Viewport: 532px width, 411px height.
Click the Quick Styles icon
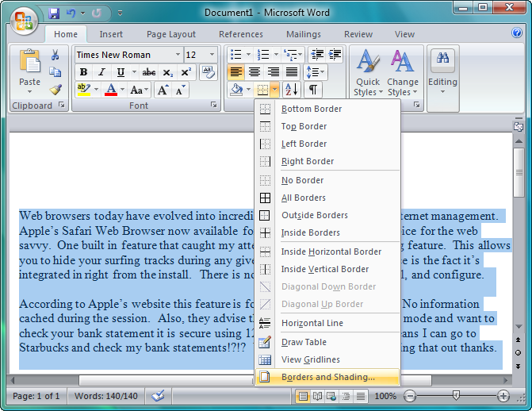368,61
